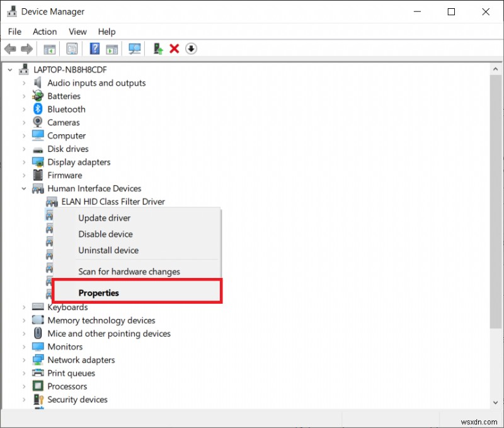
Task: Start a Scan for hardware changes from the toolbar
Action: point(134,49)
